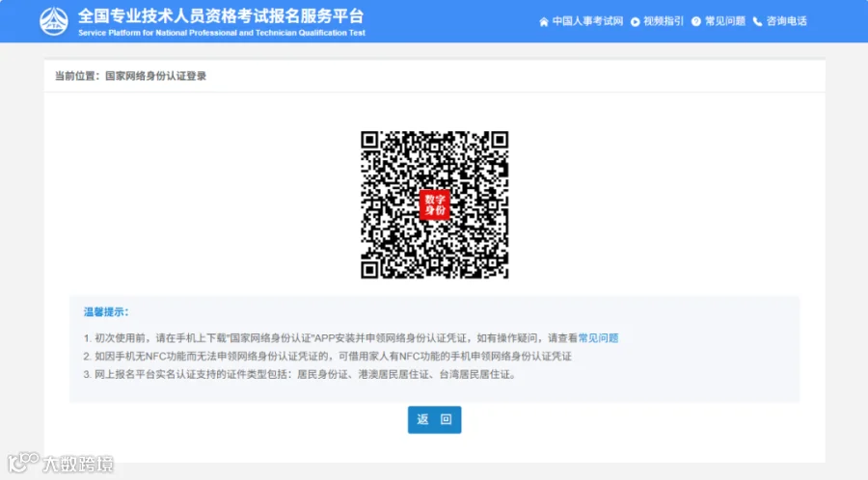Open the 视频指引 video guide link
Screen dimensions: 868x480
664,21
